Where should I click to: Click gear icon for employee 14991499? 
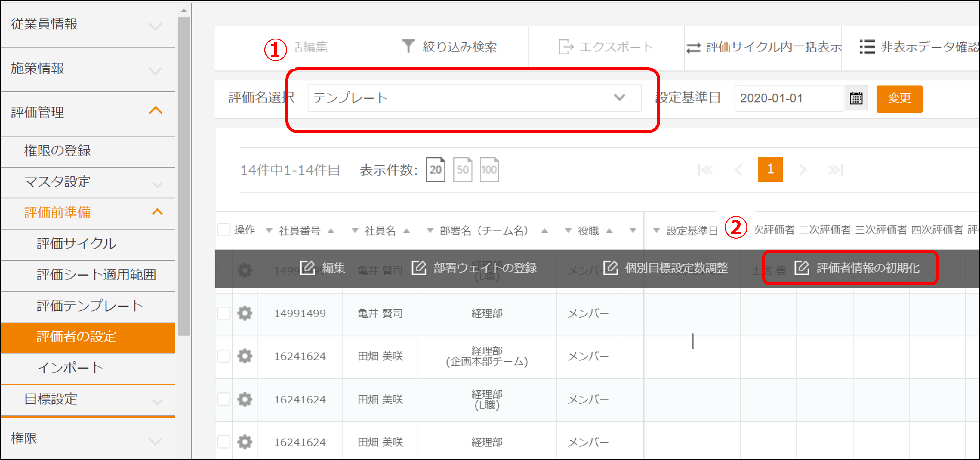(x=245, y=313)
